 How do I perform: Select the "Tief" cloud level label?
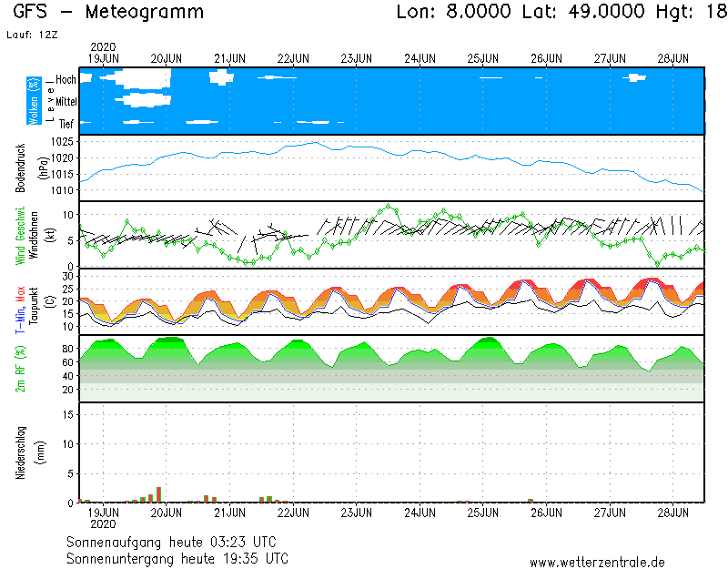[66, 122]
